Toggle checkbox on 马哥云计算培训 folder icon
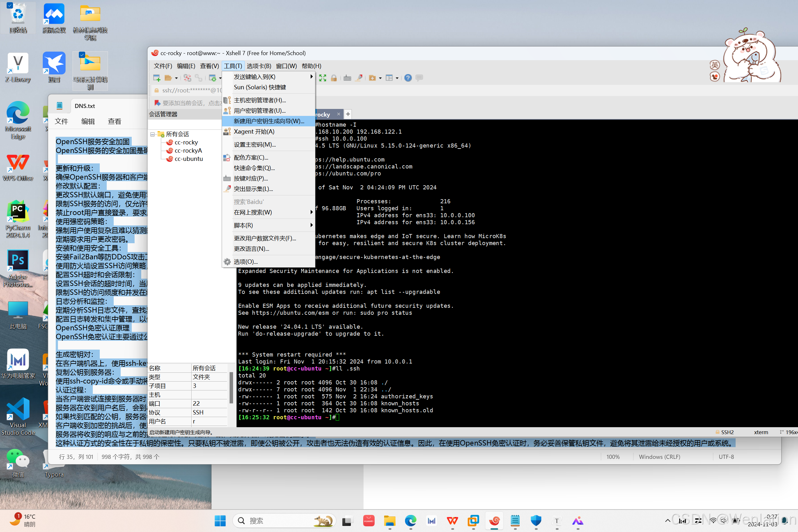 click(x=82, y=54)
